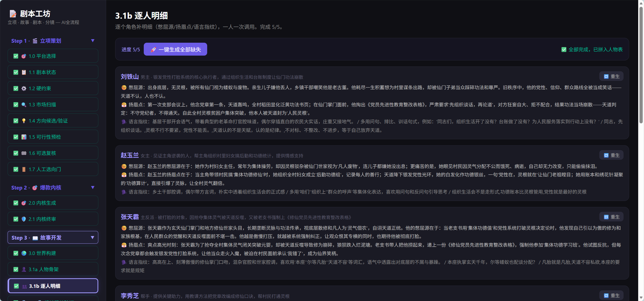Collapse the Step 3 故事开发 section arrow
This screenshot has height=301, width=644.
(92, 238)
